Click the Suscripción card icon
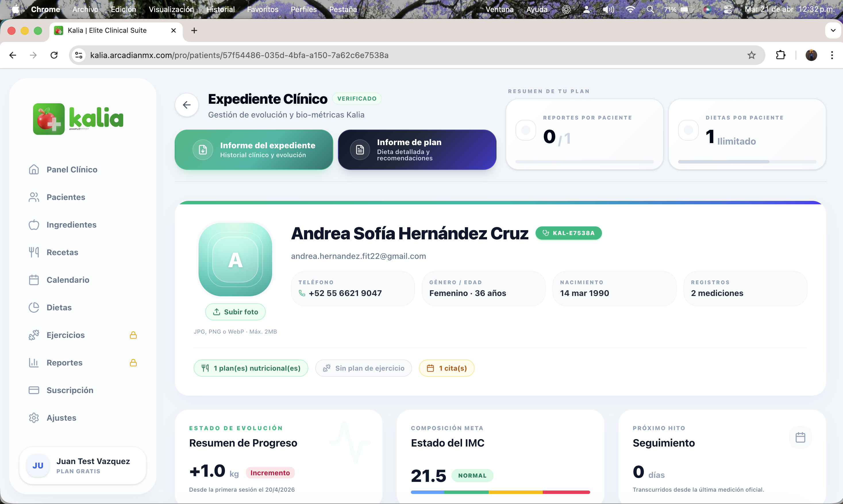 34,390
